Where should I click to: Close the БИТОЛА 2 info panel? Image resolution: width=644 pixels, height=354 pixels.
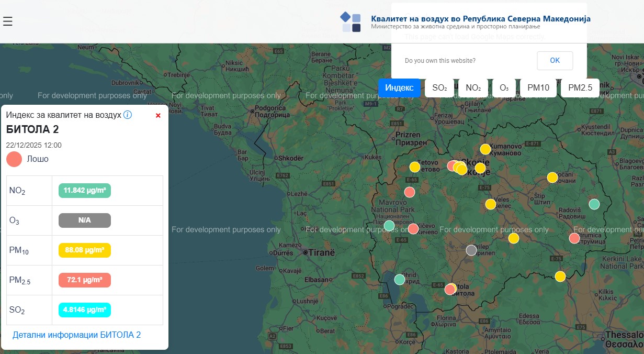pos(158,115)
